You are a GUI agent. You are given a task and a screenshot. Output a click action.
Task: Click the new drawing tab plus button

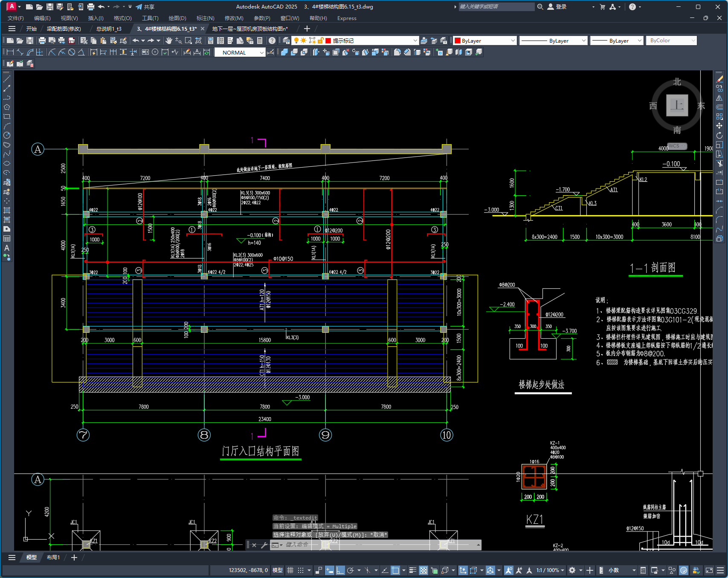point(307,29)
